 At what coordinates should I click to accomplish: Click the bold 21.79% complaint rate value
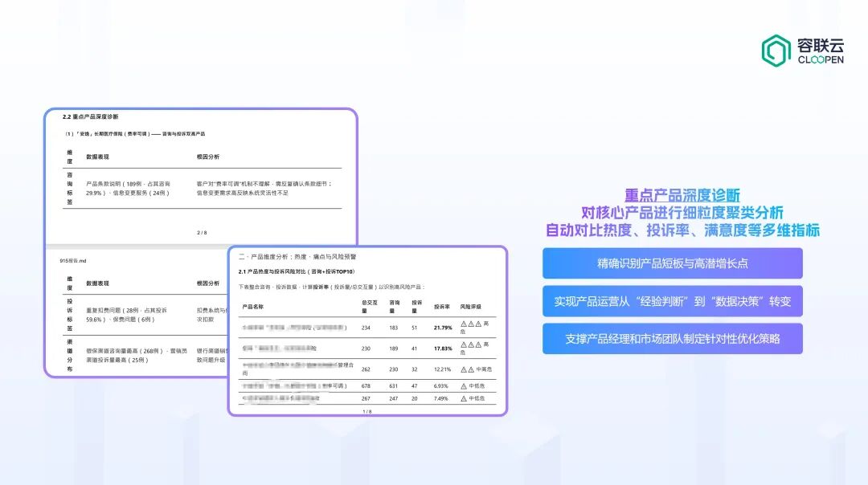click(441, 327)
